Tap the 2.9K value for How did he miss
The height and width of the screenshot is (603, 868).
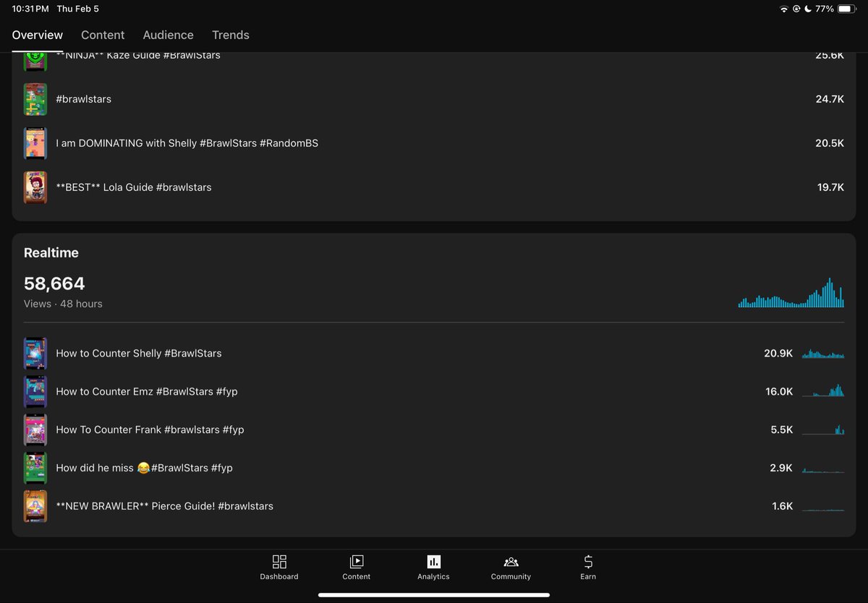tap(781, 468)
